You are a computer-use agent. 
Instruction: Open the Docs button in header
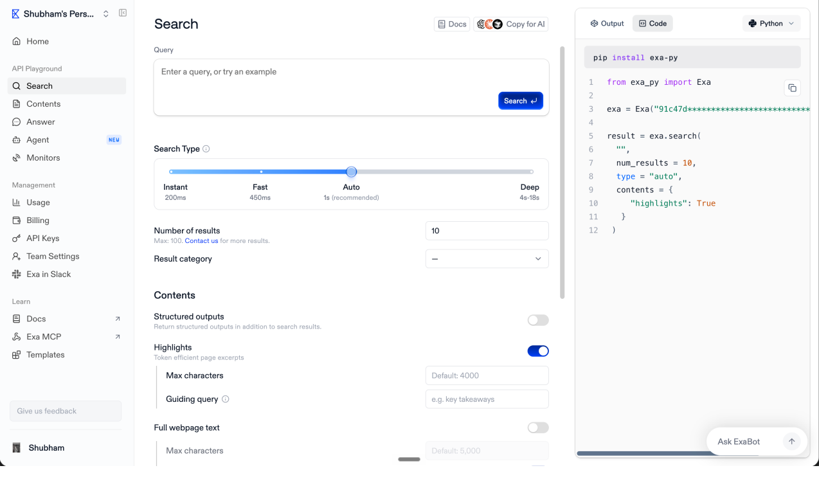coord(452,24)
